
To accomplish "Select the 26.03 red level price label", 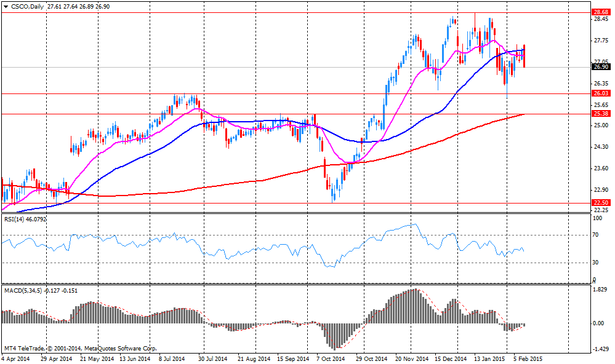I will [601, 93].
